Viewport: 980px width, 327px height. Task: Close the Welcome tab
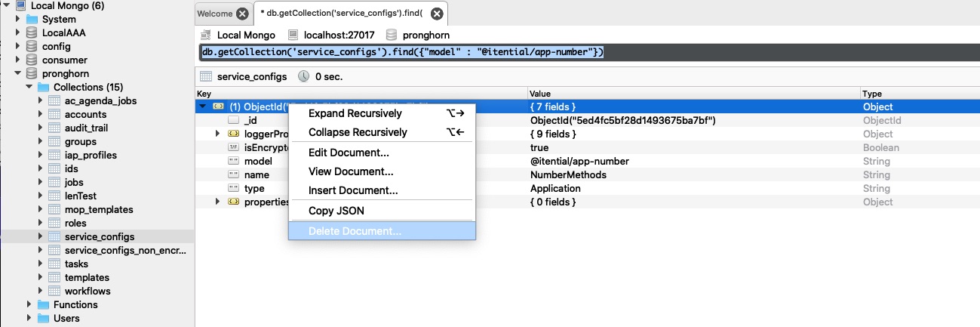point(241,14)
